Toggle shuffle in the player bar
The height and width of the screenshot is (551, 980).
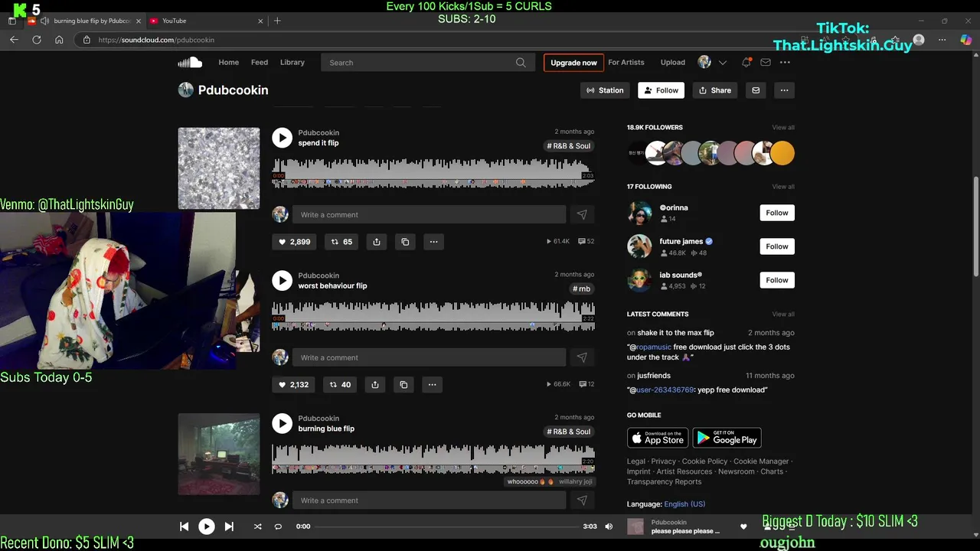tap(257, 527)
